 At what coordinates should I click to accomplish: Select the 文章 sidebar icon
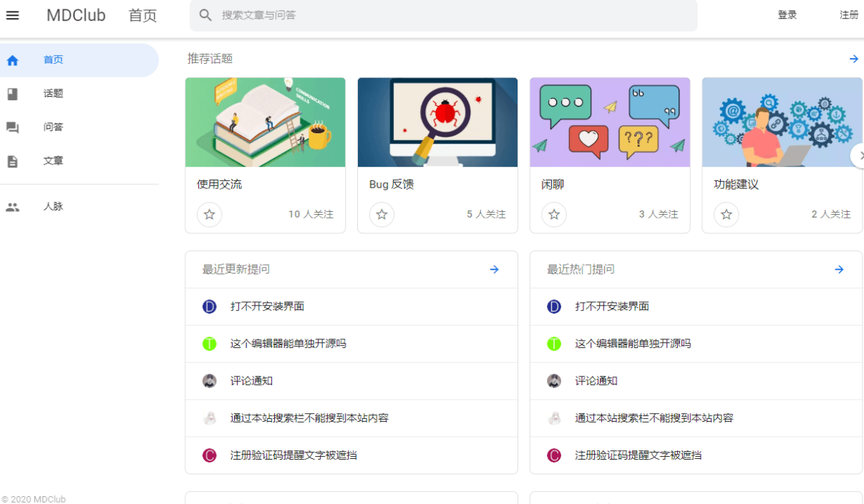click(x=12, y=161)
